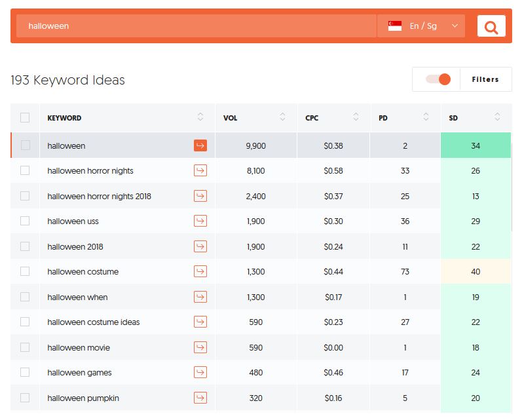Click the CPC column header label
The image size is (522, 420).
(x=312, y=118)
